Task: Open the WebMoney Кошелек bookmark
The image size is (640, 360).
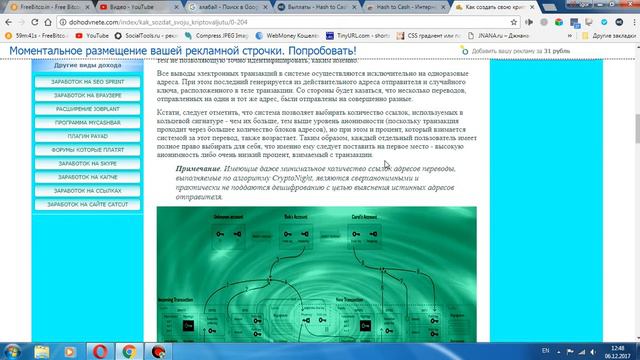Action: click(x=287, y=36)
